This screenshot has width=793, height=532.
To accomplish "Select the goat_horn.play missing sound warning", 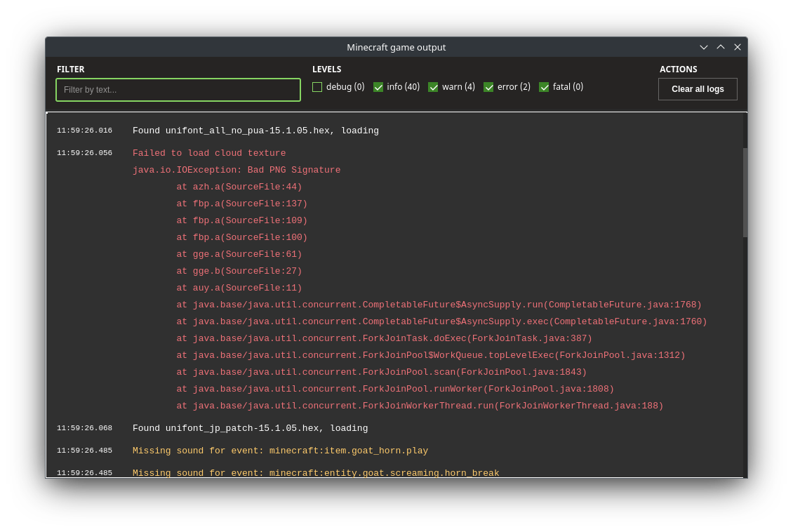I will (x=280, y=451).
